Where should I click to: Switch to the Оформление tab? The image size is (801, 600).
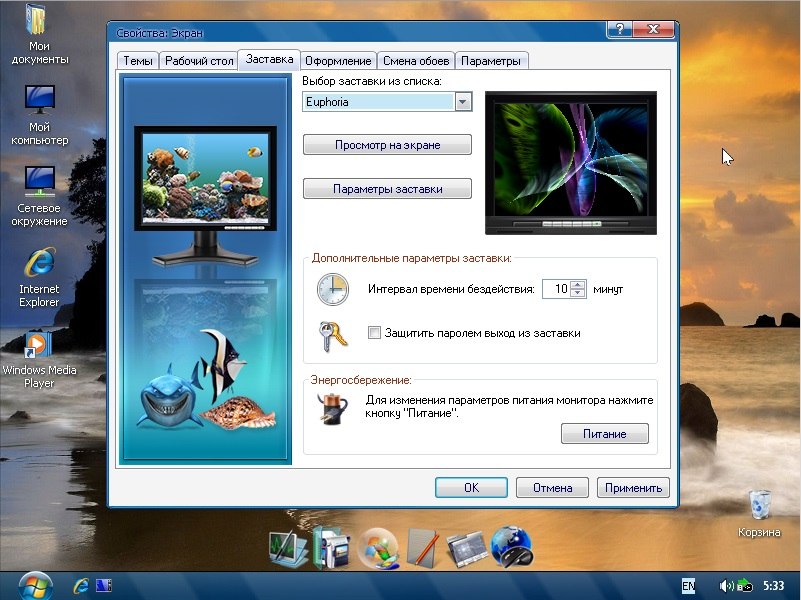pos(339,61)
